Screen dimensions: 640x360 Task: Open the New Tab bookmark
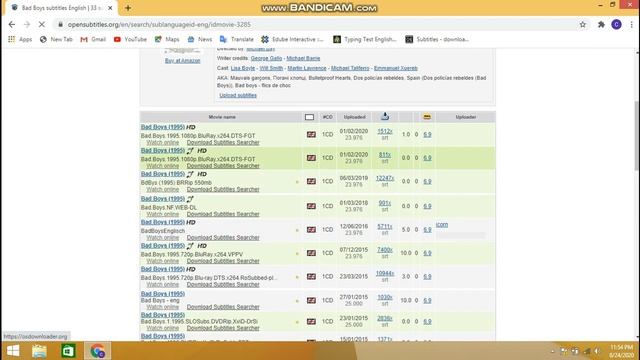point(56,39)
